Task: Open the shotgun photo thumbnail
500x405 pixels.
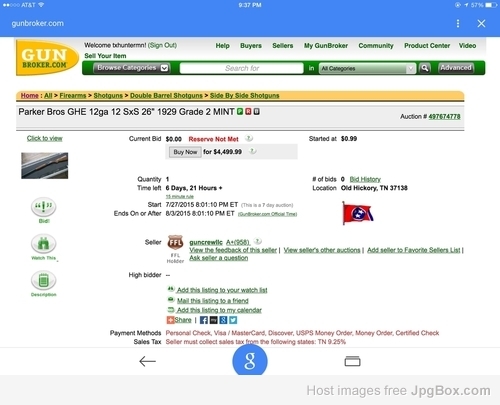Action: coord(45,165)
